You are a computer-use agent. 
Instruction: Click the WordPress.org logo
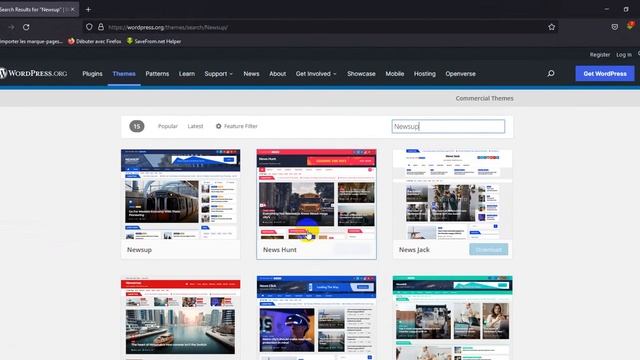[x=33, y=73]
